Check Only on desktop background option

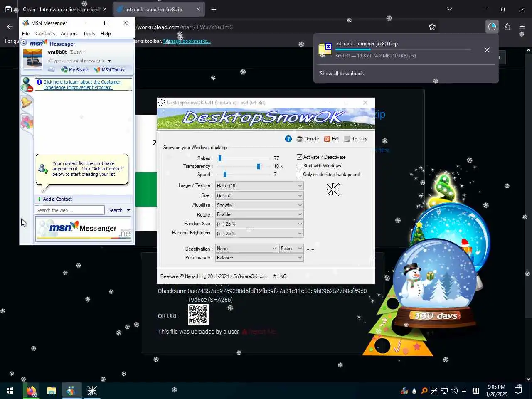coord(299,175)
